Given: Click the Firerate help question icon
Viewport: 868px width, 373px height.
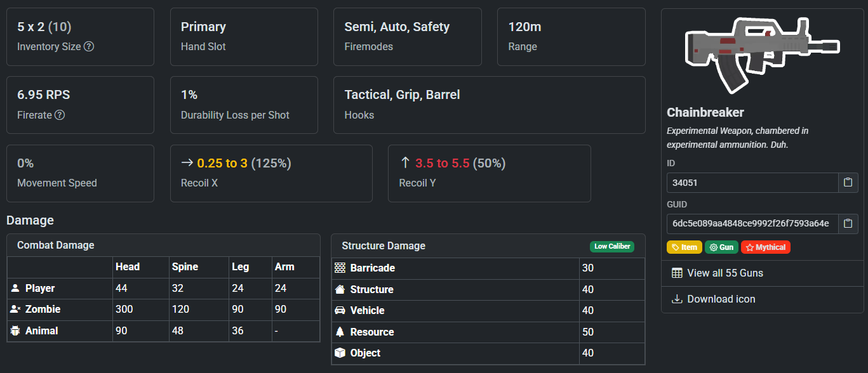Looking at the screenshot, I should click(x=60, y=115).
